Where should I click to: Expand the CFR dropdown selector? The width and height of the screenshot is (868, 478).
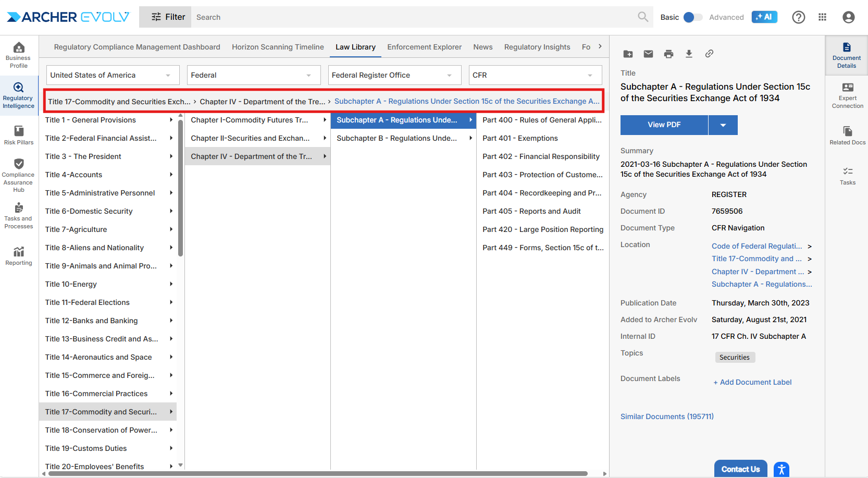tap(535, 75)
